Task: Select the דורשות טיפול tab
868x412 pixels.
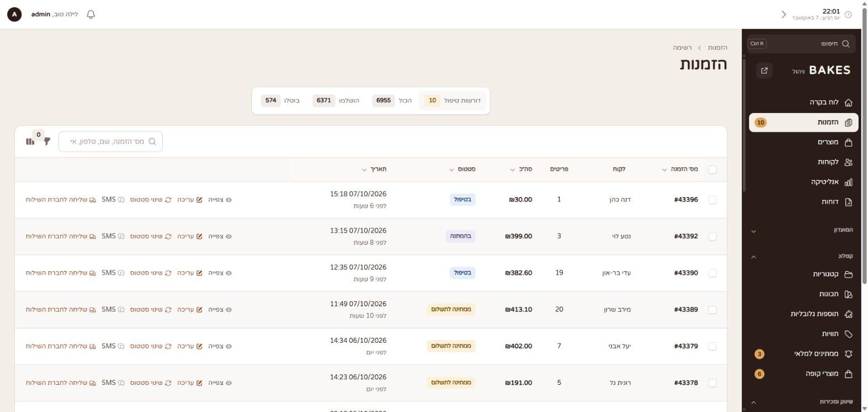Action: click(x=452, y=101)
